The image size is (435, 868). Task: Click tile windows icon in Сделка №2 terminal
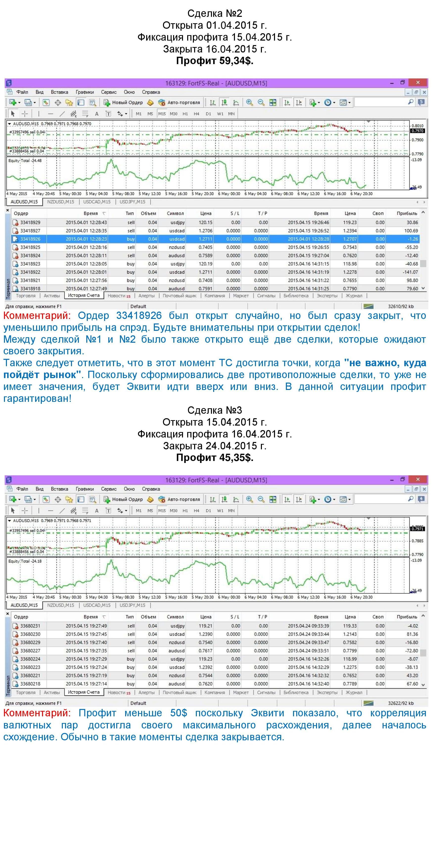coord(273,102)
